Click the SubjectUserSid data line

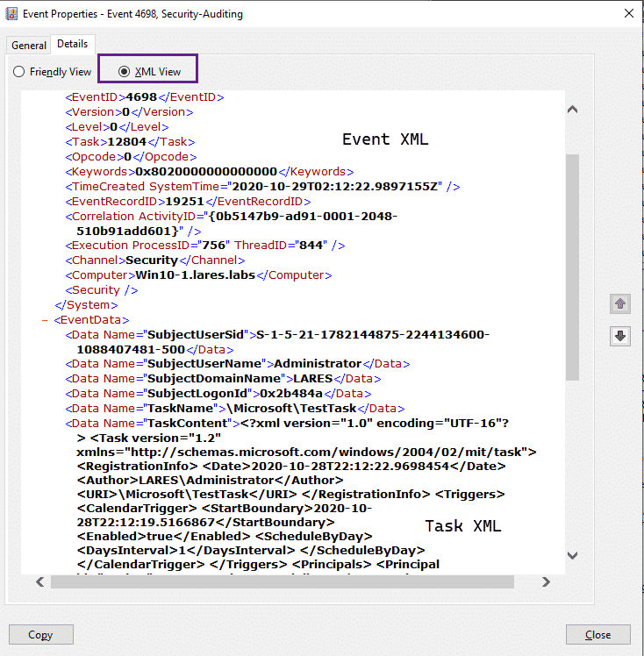click(x=277, y=342)
